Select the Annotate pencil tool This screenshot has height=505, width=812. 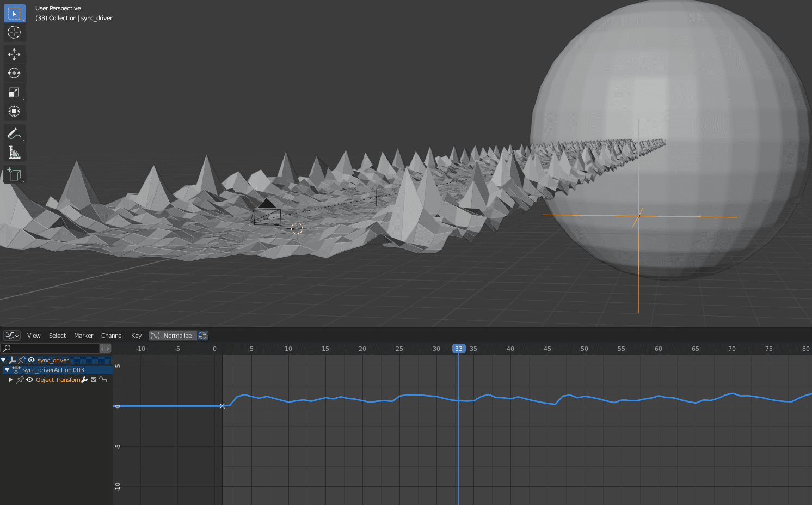point(14,133)
